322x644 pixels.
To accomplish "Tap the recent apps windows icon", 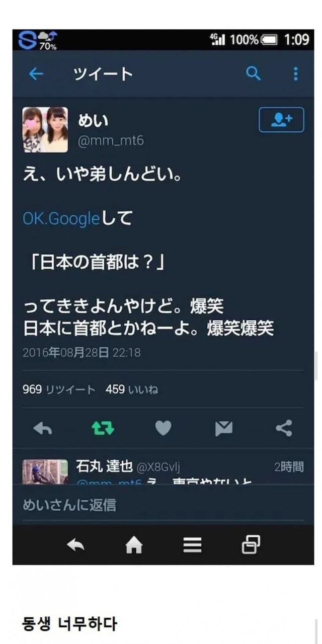I will 251,545.
